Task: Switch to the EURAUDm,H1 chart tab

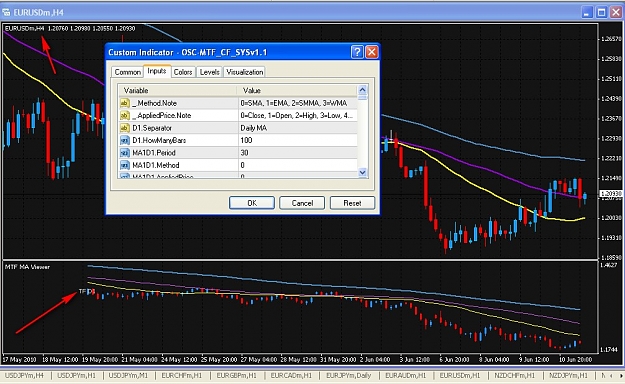Action: coord(405,376)
